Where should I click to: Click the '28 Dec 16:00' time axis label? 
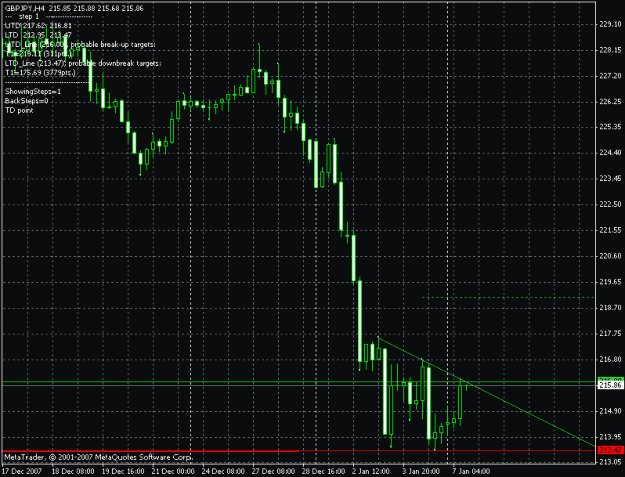click(323, 471)
